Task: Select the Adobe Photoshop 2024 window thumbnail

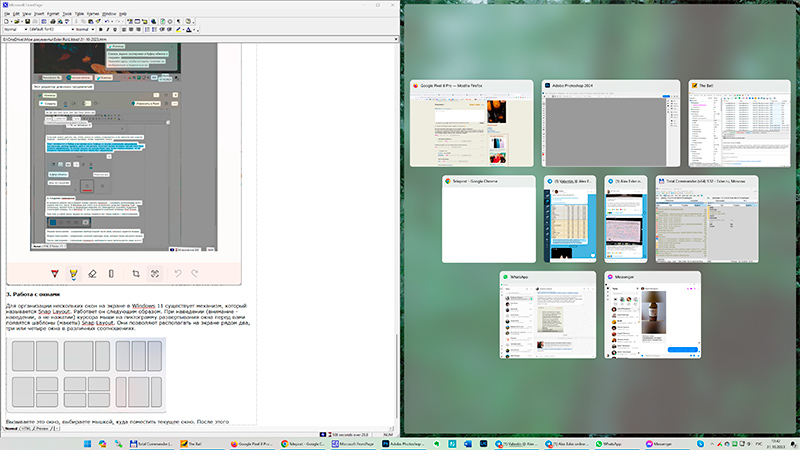Action: click(603, 122)
